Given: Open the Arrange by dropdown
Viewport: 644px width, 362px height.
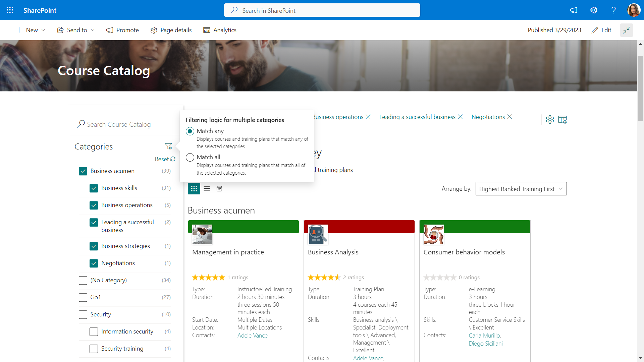Looking at the screenshot, I should (x=521, y=189).
